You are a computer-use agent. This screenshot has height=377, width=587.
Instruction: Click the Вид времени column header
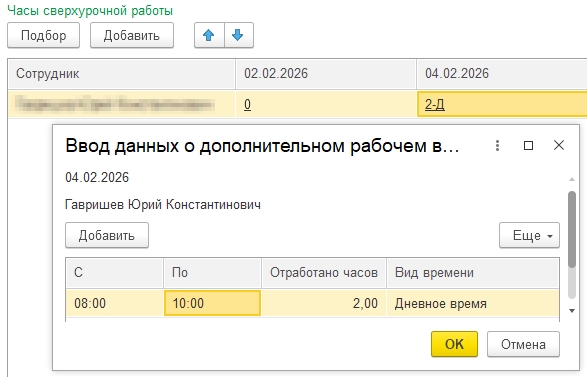coord(473,273)
